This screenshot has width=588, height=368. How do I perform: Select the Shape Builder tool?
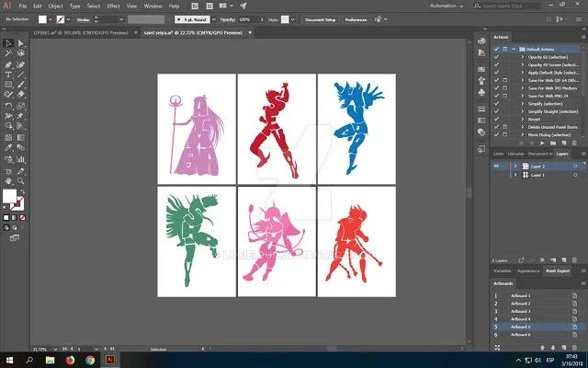[x=8, y=126]
